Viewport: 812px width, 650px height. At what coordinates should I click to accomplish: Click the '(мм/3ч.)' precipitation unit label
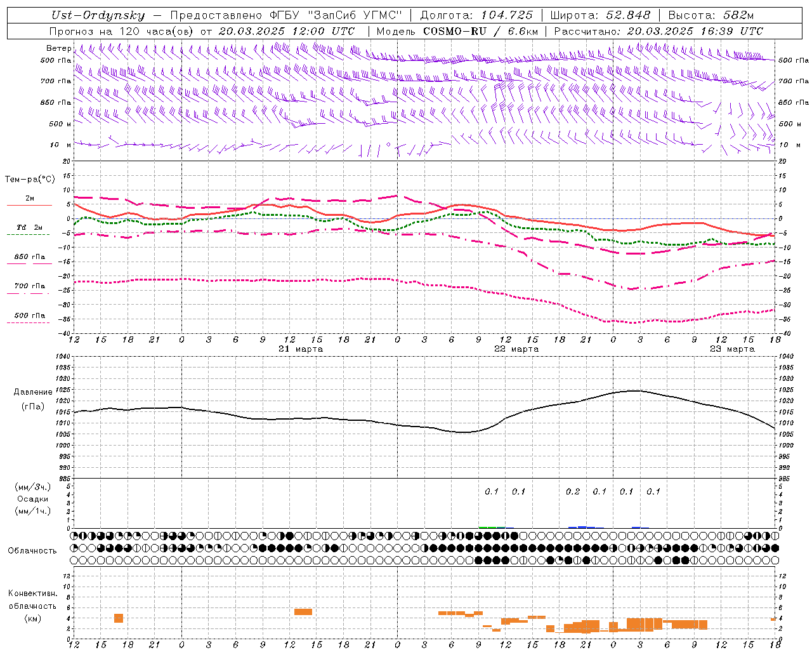(x=33, y=487)
